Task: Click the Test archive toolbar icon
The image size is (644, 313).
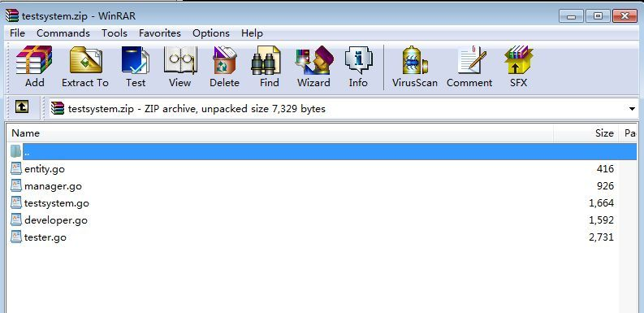Action: click(136, 60)
